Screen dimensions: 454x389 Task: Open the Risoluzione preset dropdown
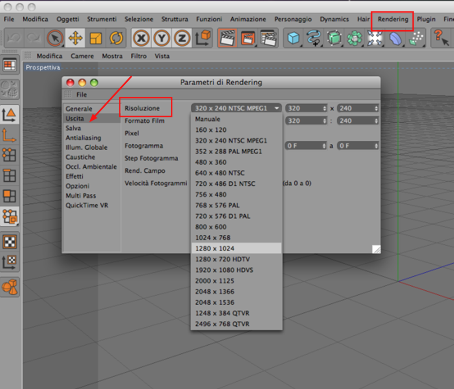236,108
